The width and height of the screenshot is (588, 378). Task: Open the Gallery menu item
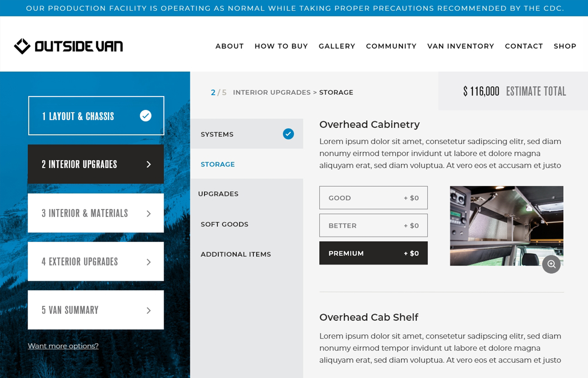(337, 46)
